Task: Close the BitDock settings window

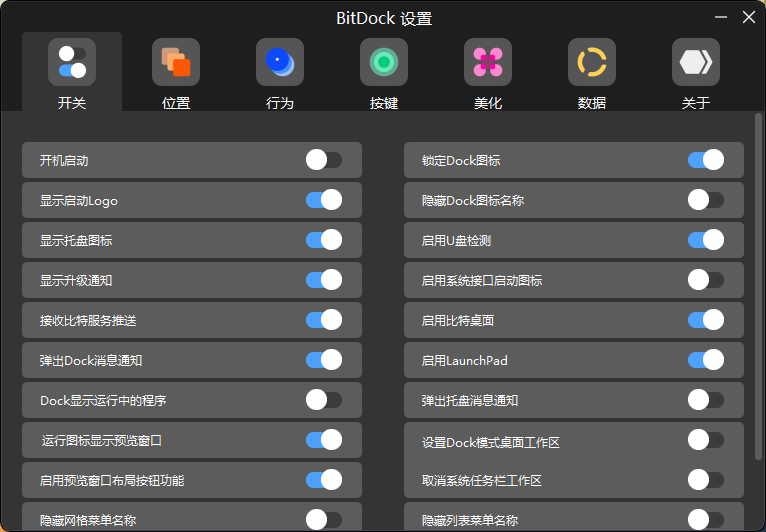Action: coord(748,17)
